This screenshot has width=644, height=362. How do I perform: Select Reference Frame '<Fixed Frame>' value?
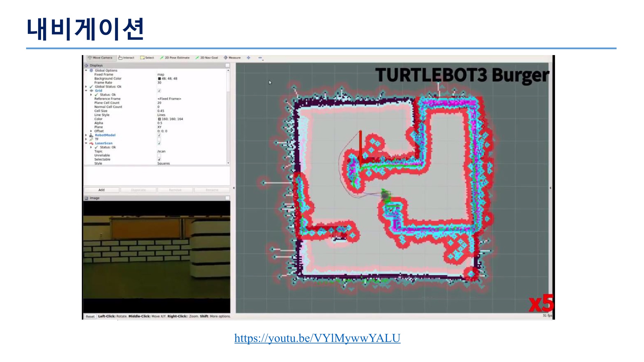point(169,99)
